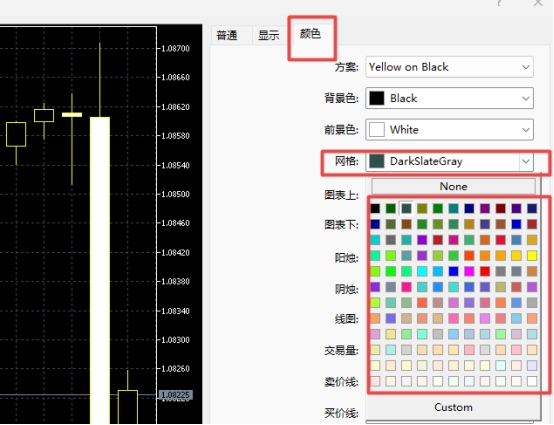The width and height of the screenshot is (554, 425).
Task: Click the large white candle on preview chart
Action: pos(100,270)
